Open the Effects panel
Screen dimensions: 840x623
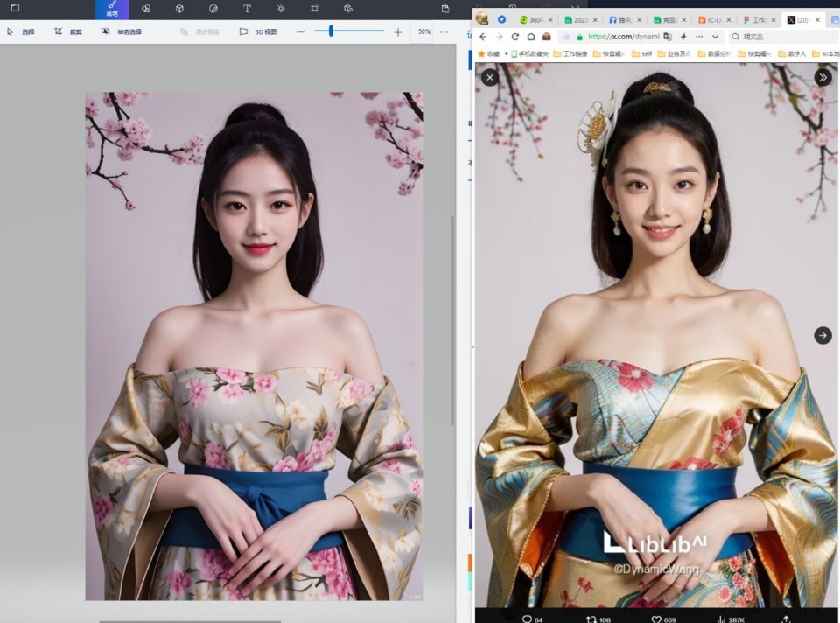coord(280,8)
